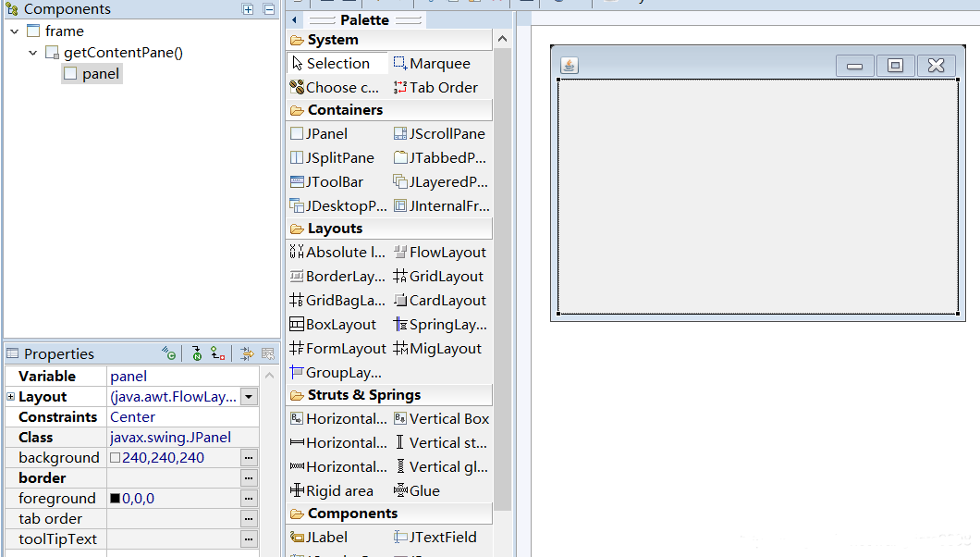This screenshot has height=557, width=980.
Task: Choose the JLayeredPane container
Action: point(440,182)
